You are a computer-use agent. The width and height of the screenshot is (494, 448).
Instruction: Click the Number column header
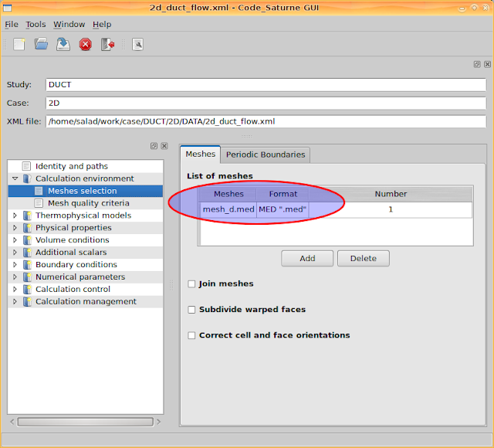pos(391,194)
